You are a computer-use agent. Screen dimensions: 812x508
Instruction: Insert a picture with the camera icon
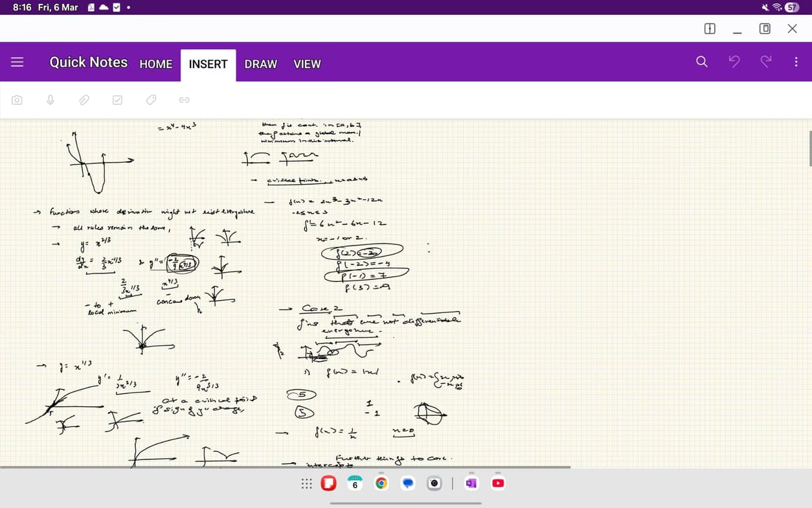(17, 100)
